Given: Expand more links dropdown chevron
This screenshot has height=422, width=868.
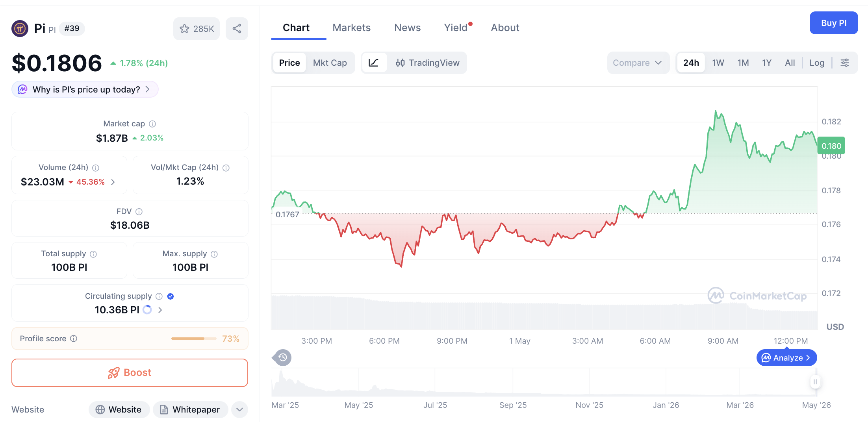Looking at the screenshot, I should pos(239,409).
